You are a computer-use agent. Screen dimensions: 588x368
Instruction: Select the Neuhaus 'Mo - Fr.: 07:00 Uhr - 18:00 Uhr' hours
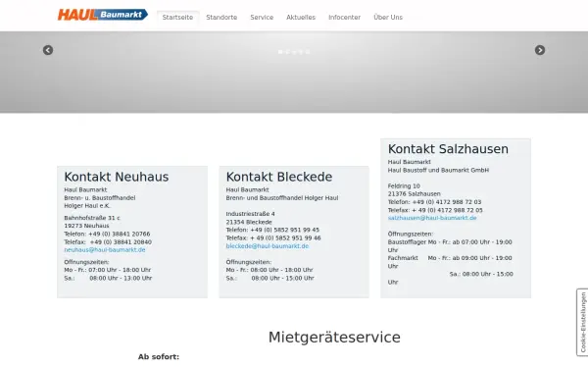pyautogui.click(x=107, y=270)
